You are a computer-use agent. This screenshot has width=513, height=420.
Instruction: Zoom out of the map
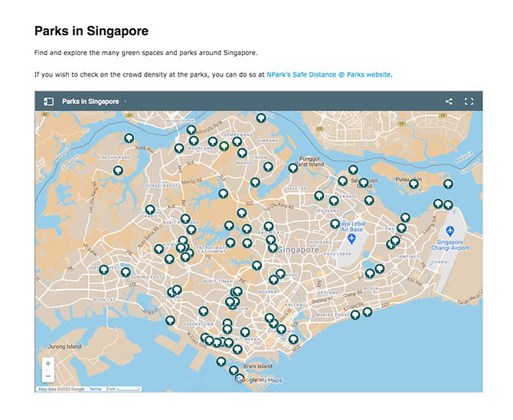click(48, 376)
